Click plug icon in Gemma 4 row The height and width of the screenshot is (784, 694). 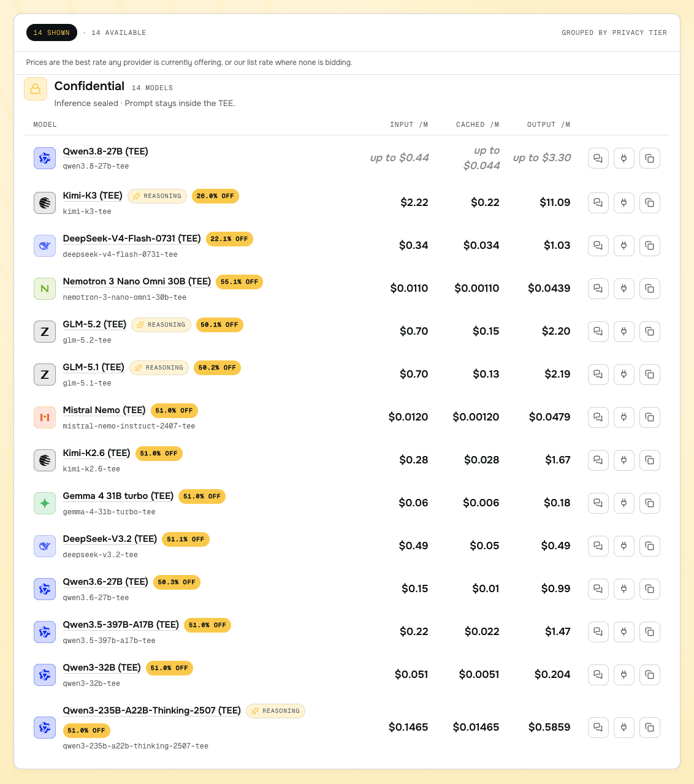(x=624, y=503)
